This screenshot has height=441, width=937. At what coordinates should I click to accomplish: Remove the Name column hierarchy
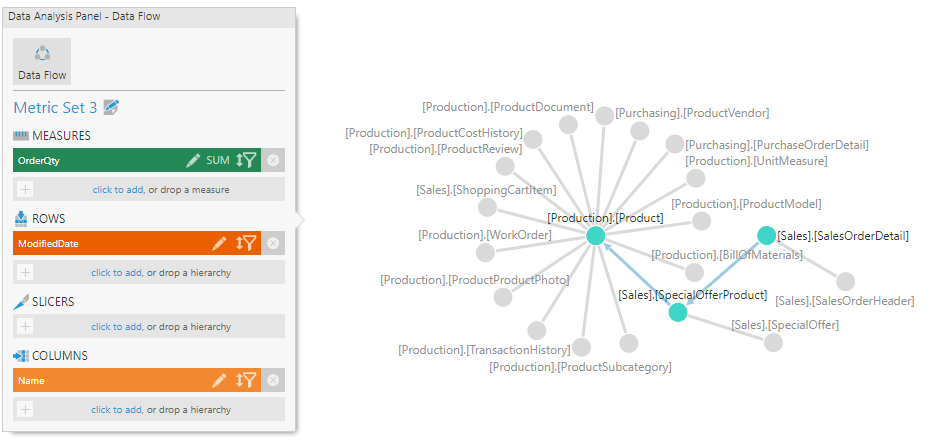[273, 380]
